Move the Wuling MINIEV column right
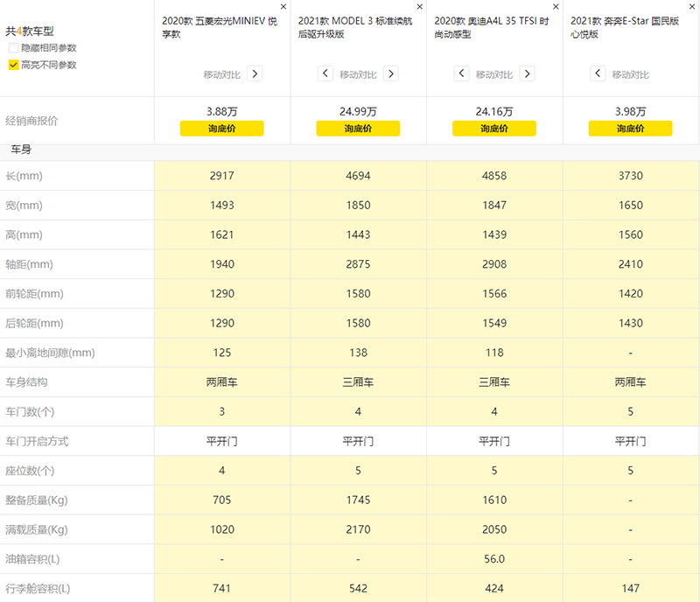The height and width of the screenshot is (602, 700). click(x=255, y=74)
